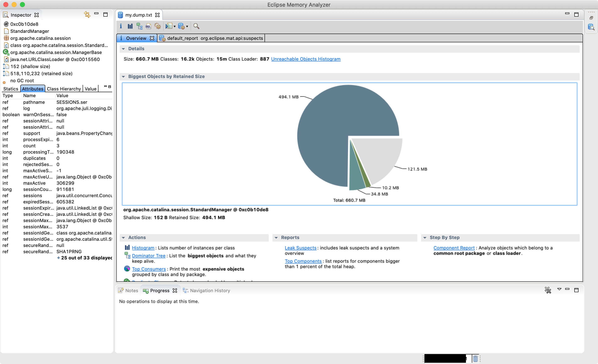
Task: Open thread overview gears icon
Action: 158,26
